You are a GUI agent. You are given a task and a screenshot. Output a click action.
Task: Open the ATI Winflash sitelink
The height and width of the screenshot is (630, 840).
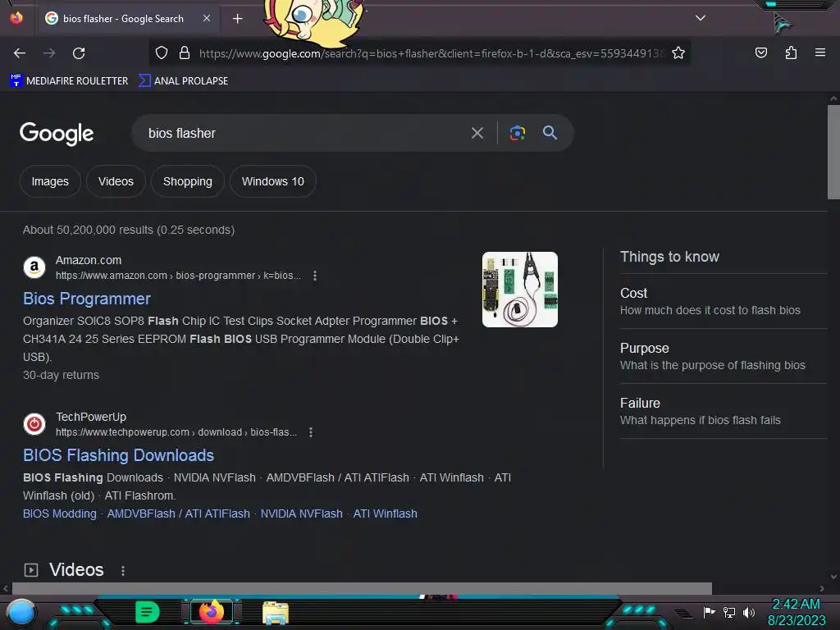(x=386, y=514)
